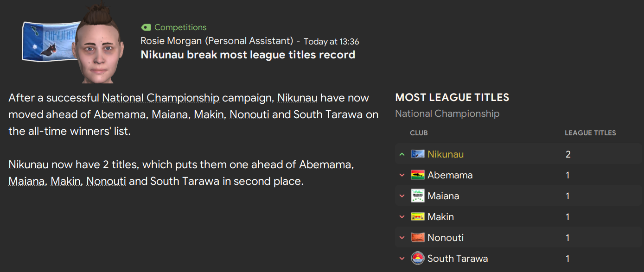The image size is (644, 272).
Task: Select the Makin club badge
Action: (417, 216)
